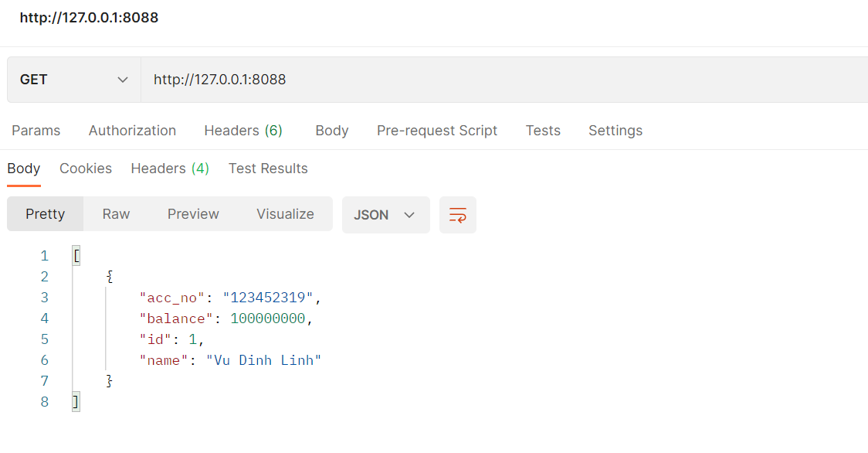Open the request Settings tab

coord(615,130)
